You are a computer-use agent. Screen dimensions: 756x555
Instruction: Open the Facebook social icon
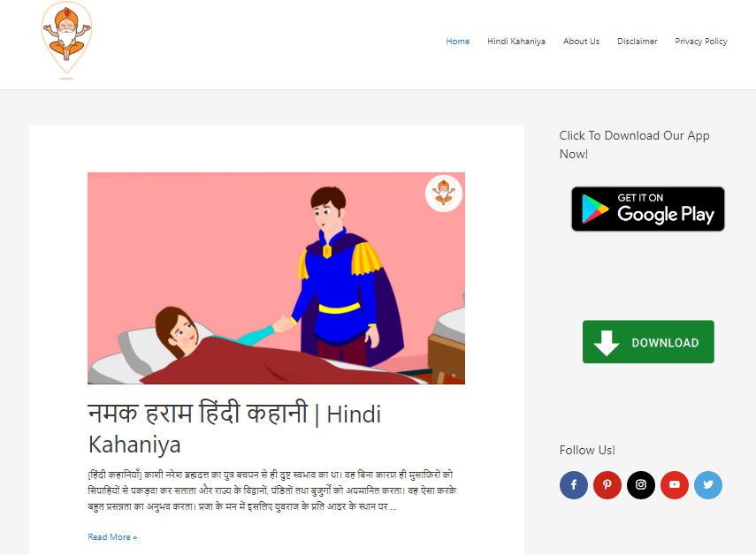pos(574,484)
